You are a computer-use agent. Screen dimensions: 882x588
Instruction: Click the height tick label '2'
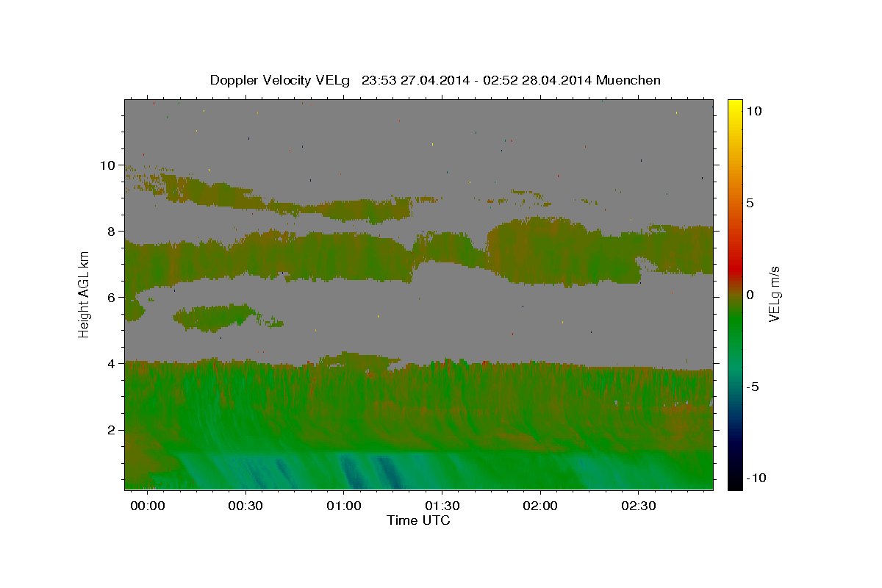click(111, 430)
